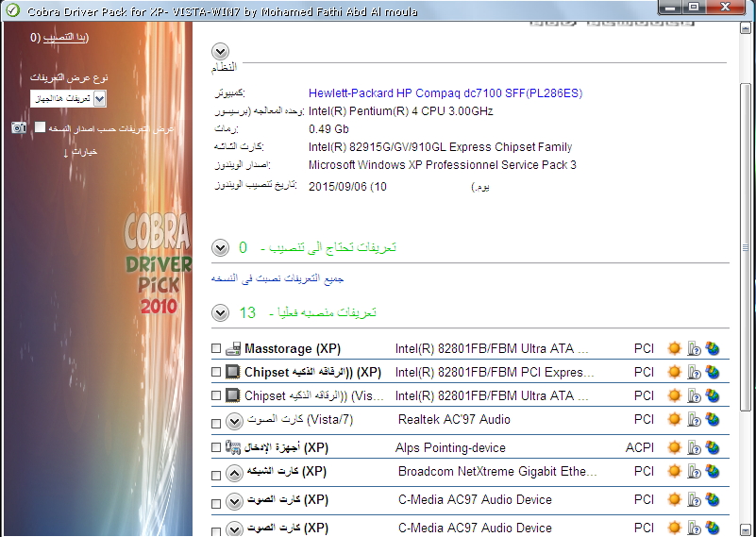This screenshot has height=537, width=756.
Task: Click sun icon for Realtek AC'97 Audio
Action: click(x=675, y=419)
